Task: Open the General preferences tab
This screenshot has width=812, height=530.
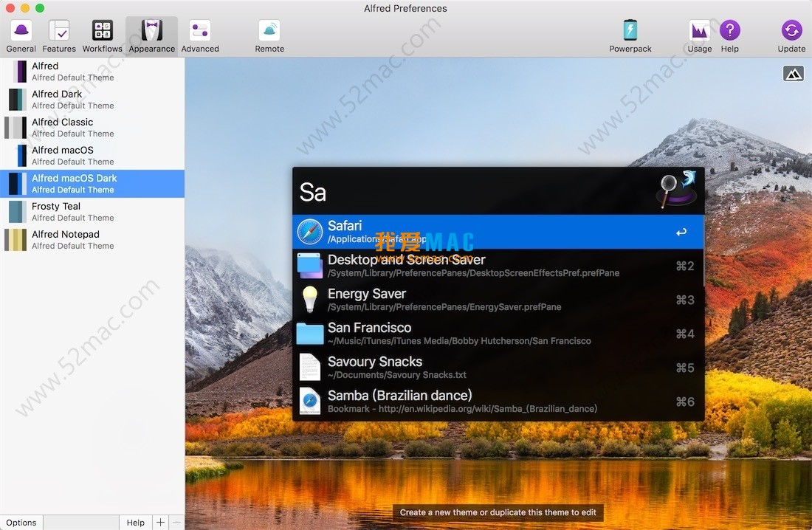Action: coord(21,36)
